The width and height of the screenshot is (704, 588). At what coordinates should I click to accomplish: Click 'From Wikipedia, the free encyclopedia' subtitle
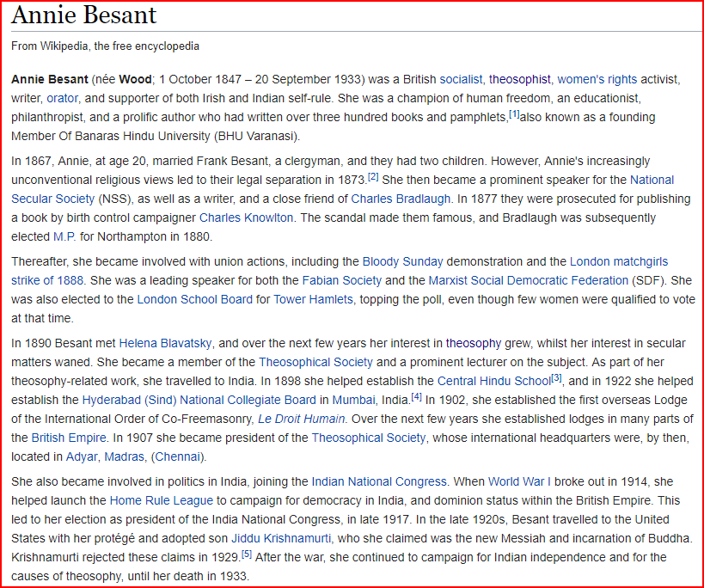pos(105,46)
